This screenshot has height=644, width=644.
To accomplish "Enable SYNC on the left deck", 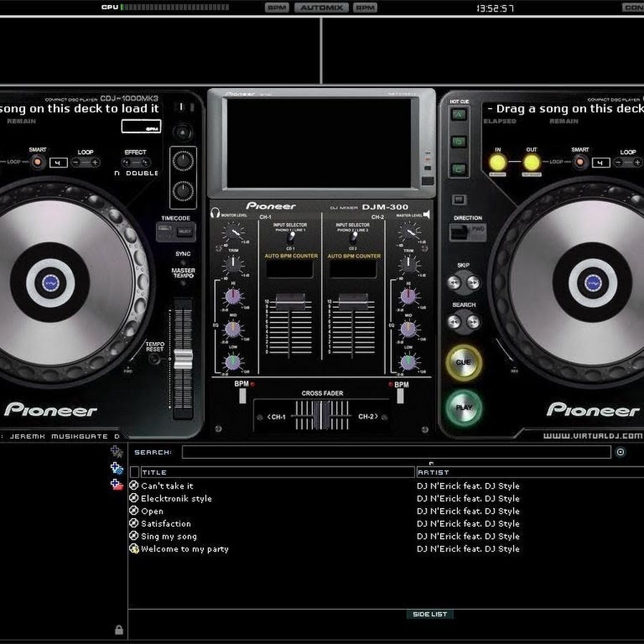I will pyautogui.click(x=183, y=263).
